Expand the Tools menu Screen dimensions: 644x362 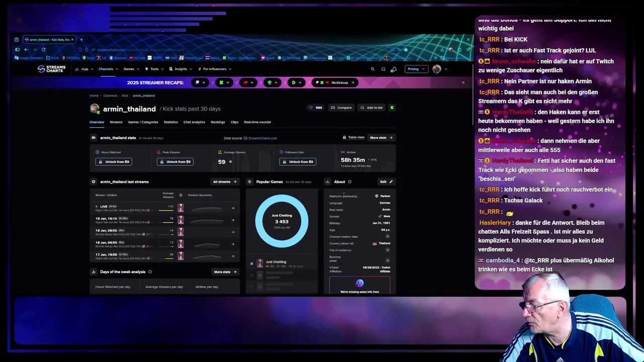(154, 69)
